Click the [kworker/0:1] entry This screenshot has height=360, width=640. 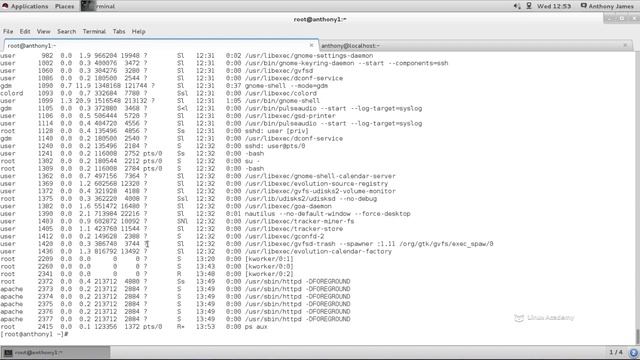point(269,259)
